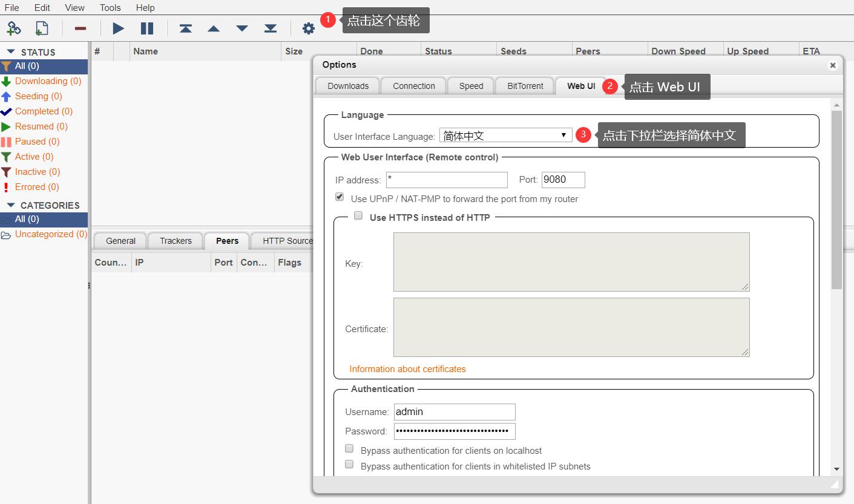Screen dimensions: 854x504
Task: Click the move up in queue icon
Action: click(x=214, y=28)
